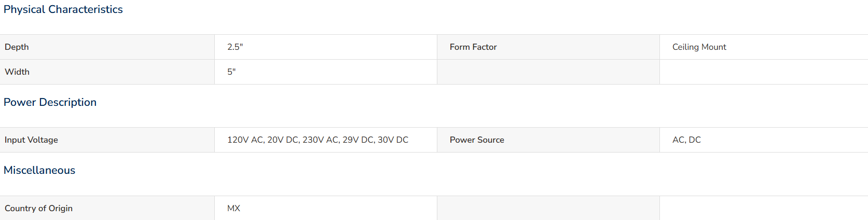The width and height of the screenshot is (868, 220).
Task: Click the empty cell beside MX value
Action: pos(548,208)
